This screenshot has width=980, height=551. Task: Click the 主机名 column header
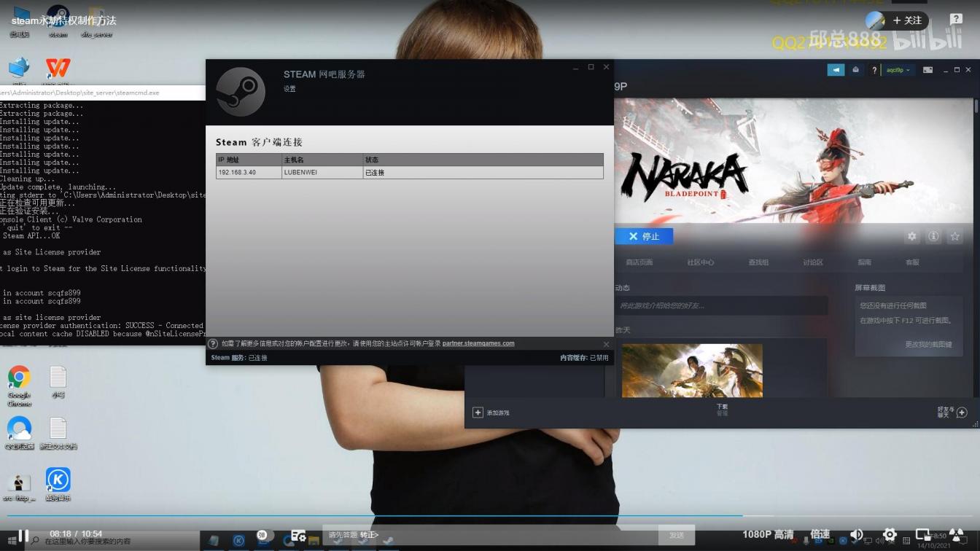(x=322, y=160)
